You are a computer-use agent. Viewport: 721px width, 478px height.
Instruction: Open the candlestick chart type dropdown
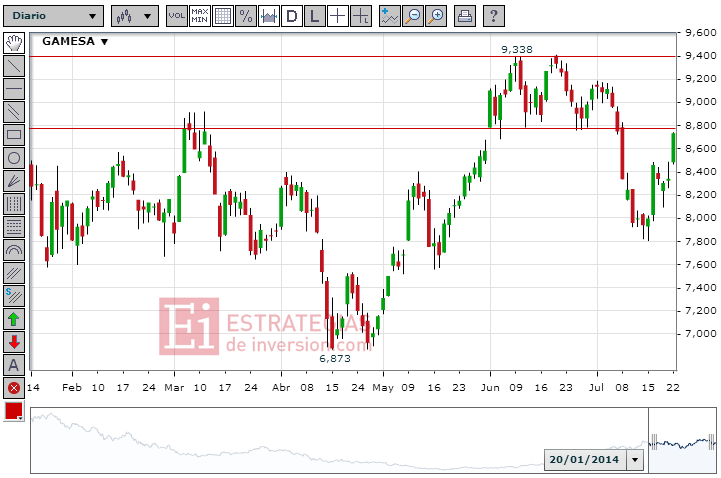pyautogui.click(x=135, y=16)
